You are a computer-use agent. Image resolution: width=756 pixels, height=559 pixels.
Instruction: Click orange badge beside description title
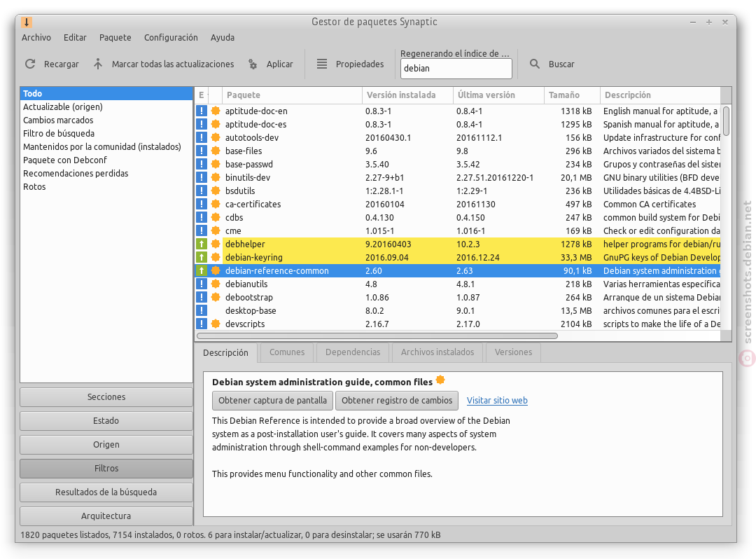coord(440,380)
